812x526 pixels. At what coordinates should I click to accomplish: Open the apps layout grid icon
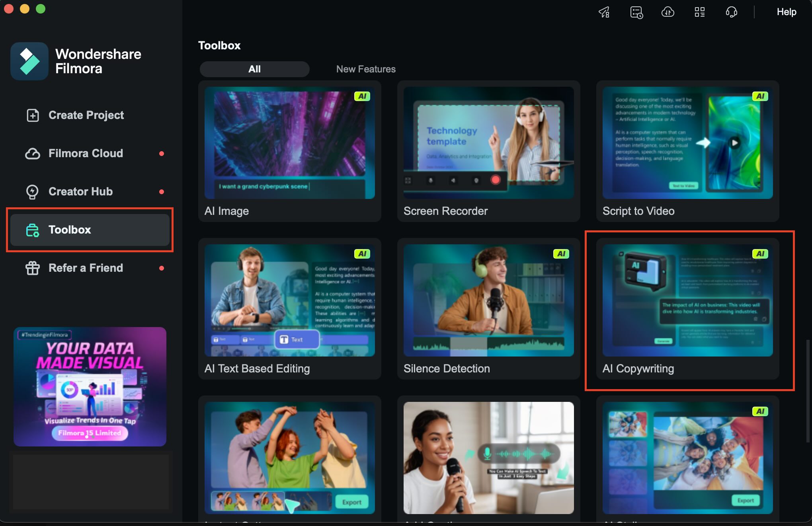(700, 12)
